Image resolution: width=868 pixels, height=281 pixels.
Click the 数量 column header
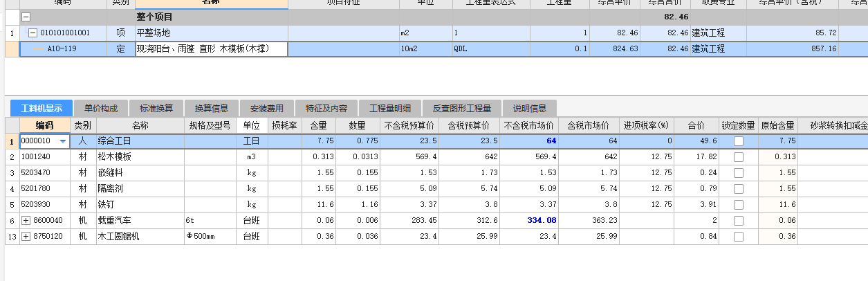358,125
